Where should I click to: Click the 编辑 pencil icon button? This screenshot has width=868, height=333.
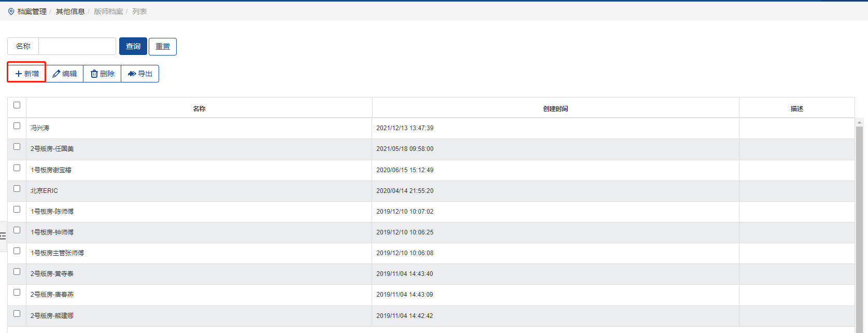pos(65,74)
